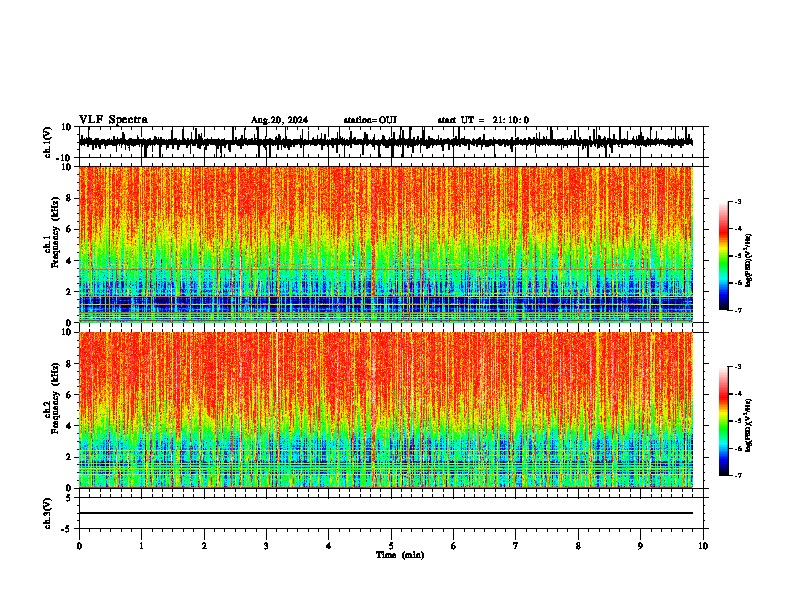
Task: Click the "8" kHz tick on the ch.1 spectrogram
Action: point(70,198)
